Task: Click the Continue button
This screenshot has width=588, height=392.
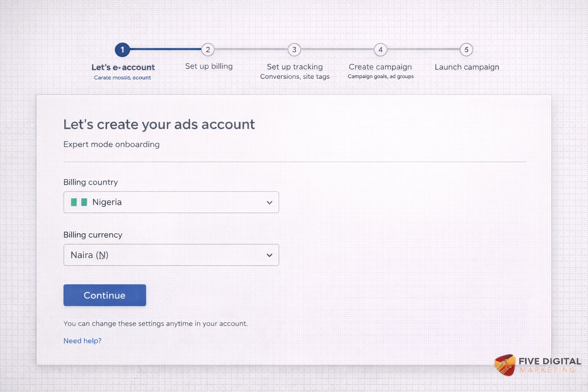Action: tap(104, 295)
